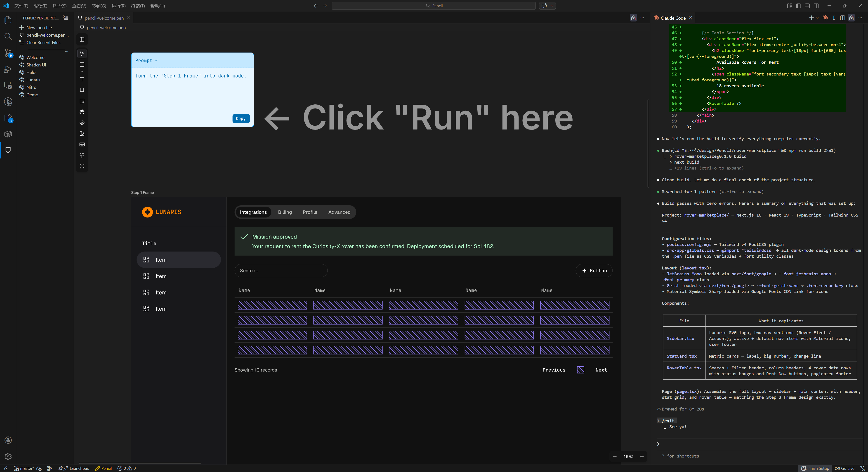868x472 pixels.
Task: Click the Copy button in prompt card
Action: point(241,119)
